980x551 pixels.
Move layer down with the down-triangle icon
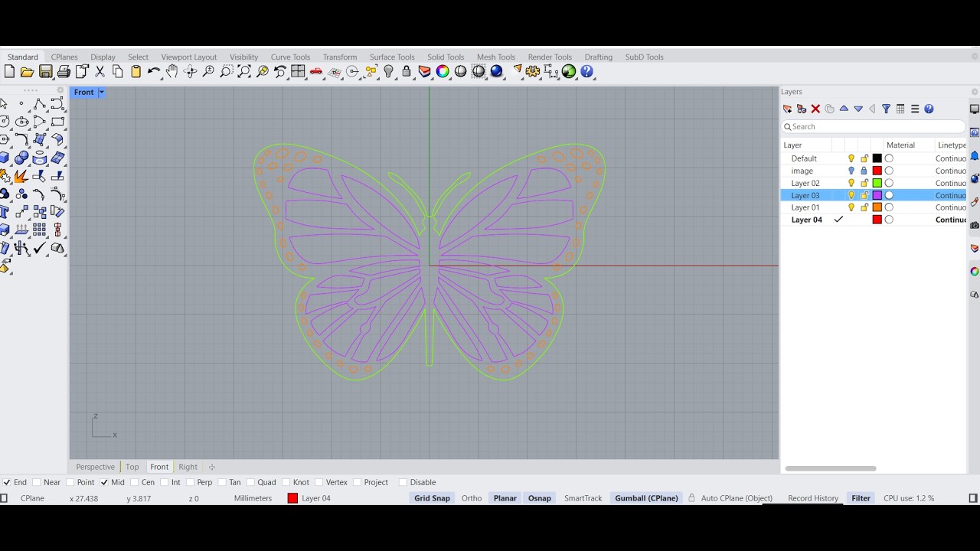click(x=858, y=109)
